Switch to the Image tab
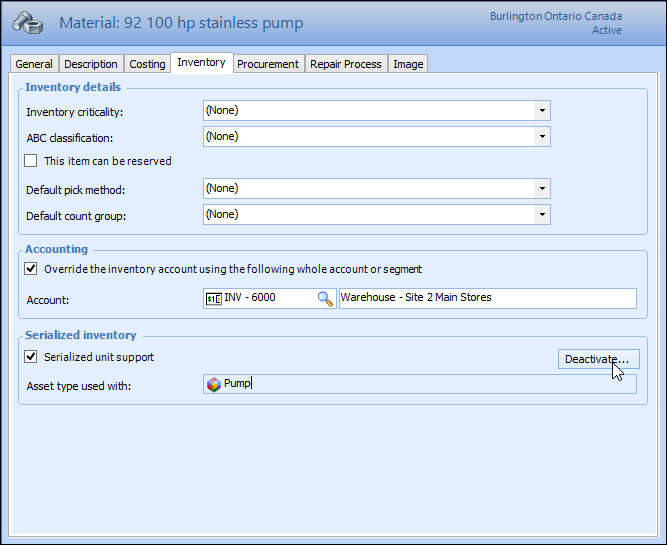The image size is (667, 545). [x=407, y=64]
